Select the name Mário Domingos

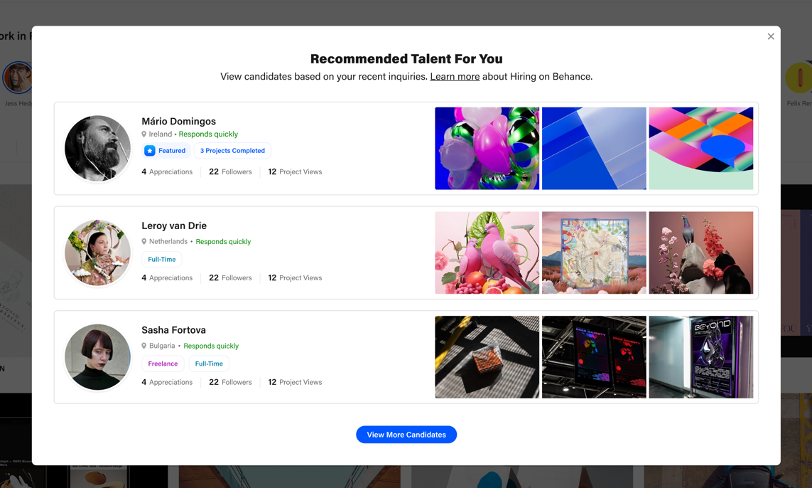[179, 121]
